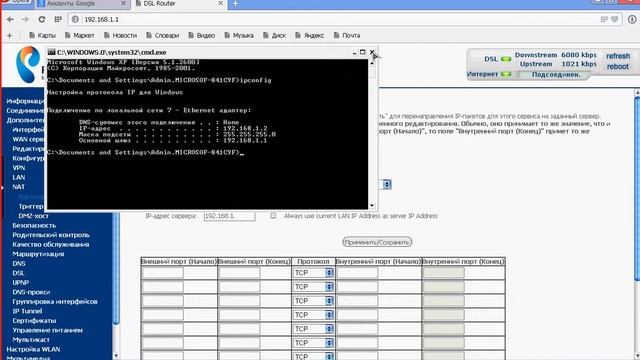
Task: Click the green Интернет status indicator
Action: coord(506,74)
